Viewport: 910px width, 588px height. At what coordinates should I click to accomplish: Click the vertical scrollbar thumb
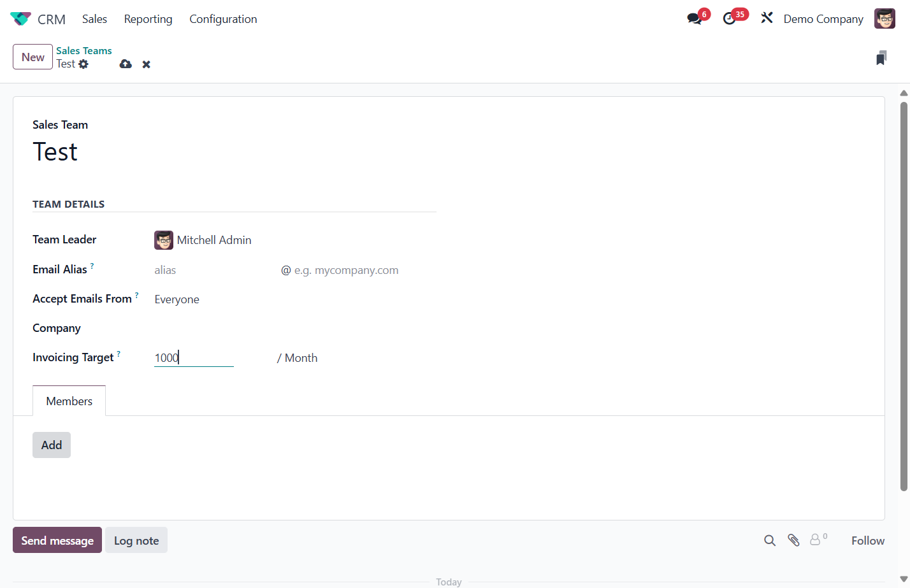tap(904, 296)
